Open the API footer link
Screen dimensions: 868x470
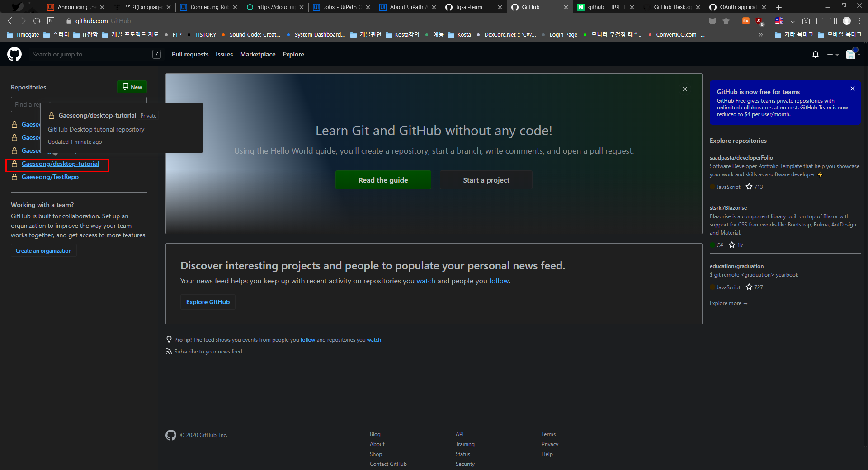click(459, 434)
